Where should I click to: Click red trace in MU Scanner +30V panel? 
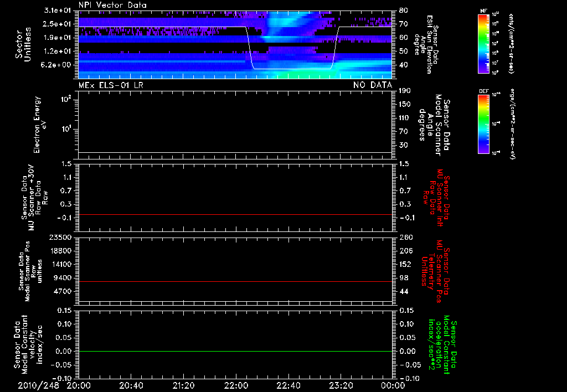point(235,214)
